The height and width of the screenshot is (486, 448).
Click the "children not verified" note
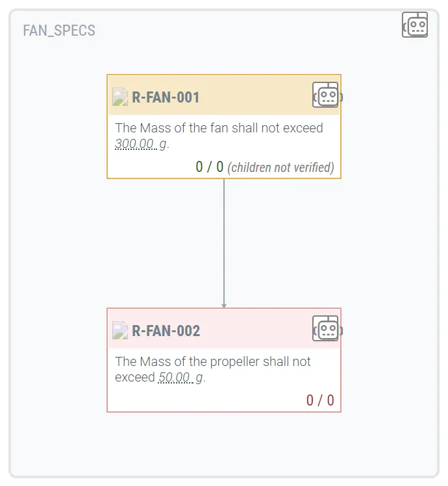[x=280, y=167]
